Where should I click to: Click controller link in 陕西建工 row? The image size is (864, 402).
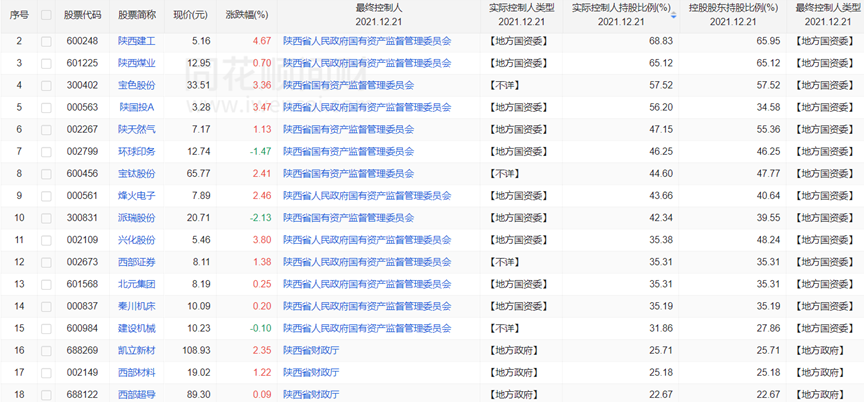pos(367,41)
